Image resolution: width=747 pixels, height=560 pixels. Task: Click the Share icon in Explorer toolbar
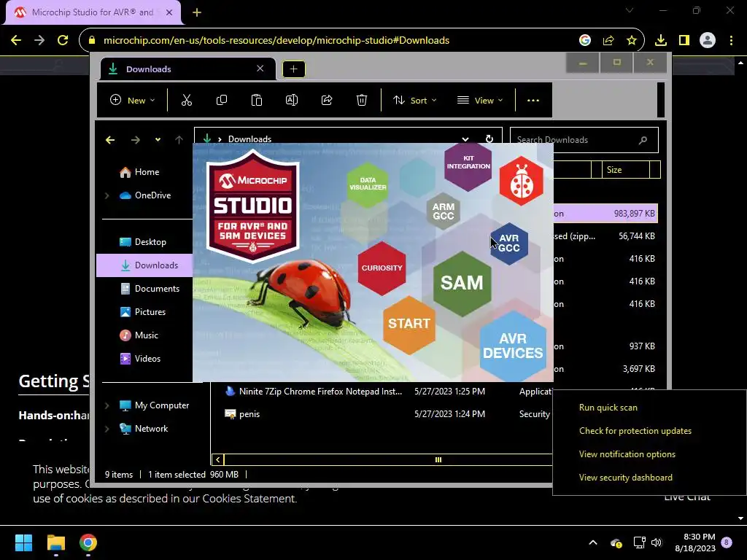tap(327, 100)
